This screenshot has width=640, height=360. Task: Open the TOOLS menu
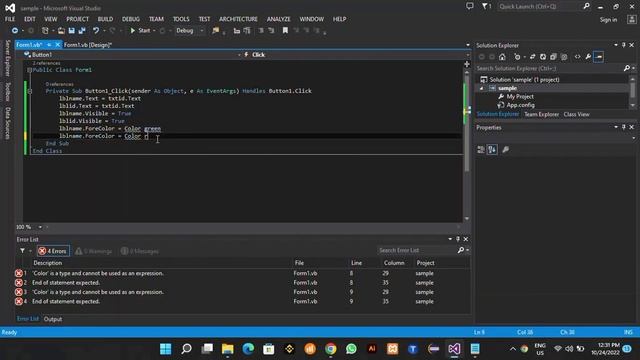click(x=181, y=19)
